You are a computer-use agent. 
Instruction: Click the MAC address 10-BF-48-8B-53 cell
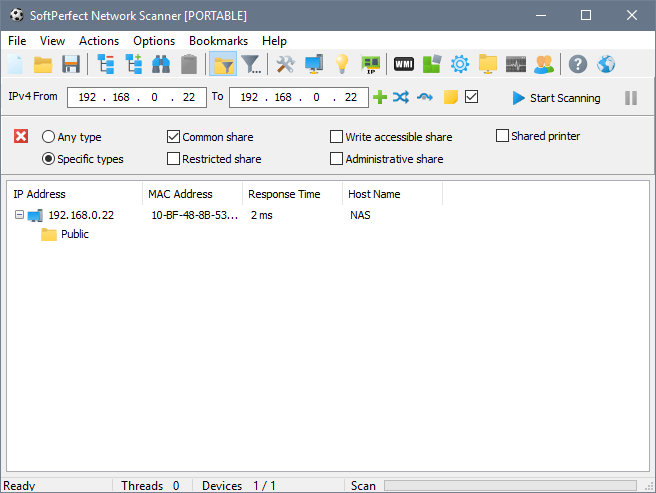point(195,215)
